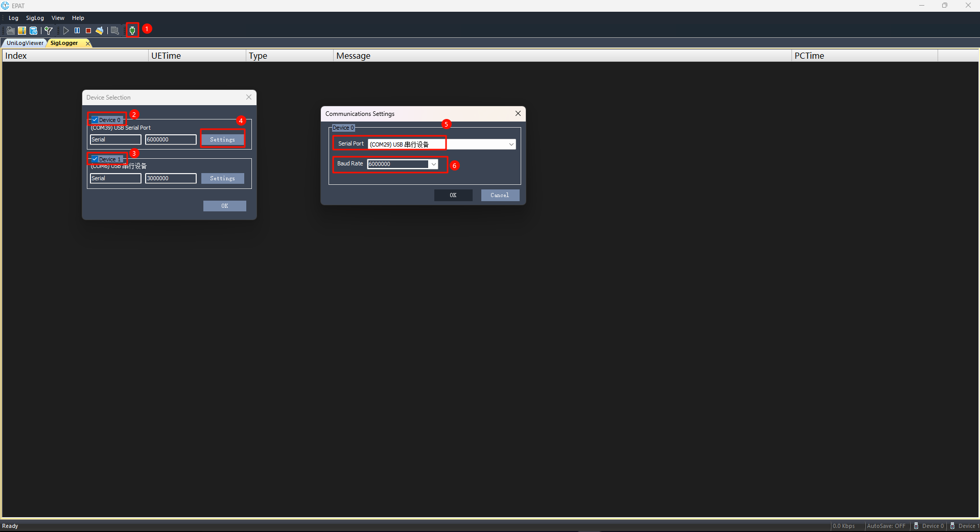The image size is (980, 532).
Task: Expand the Serial Port dropdown
Action: click(x=511, y=144)
